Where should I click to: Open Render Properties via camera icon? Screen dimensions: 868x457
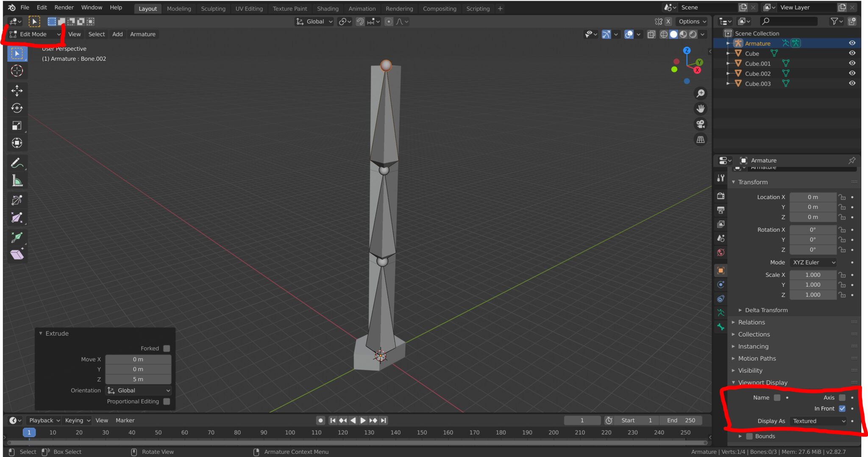[721, 196]
